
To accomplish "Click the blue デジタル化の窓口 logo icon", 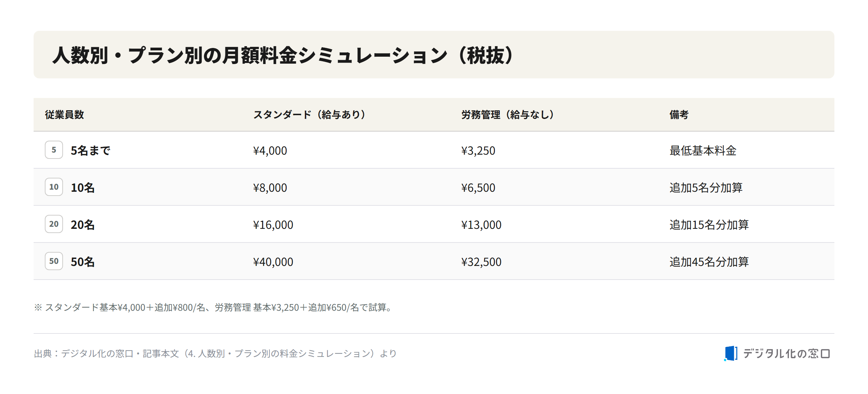I will coord(731,353).
